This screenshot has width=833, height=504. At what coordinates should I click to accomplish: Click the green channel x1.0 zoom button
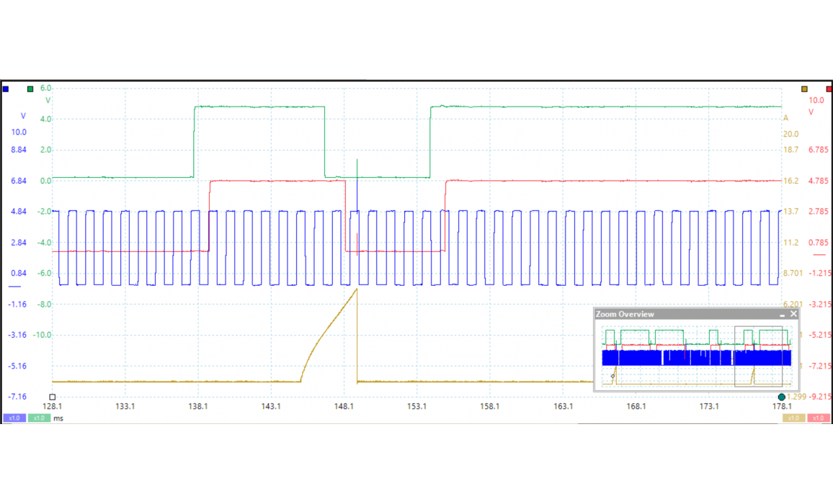(x=39, y=418)
